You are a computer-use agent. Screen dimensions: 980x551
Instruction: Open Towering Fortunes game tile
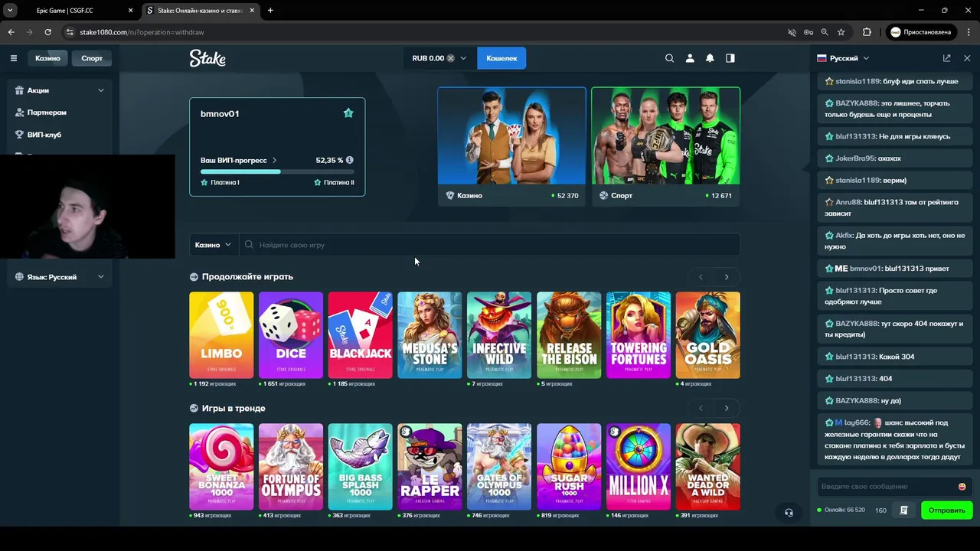639,335
